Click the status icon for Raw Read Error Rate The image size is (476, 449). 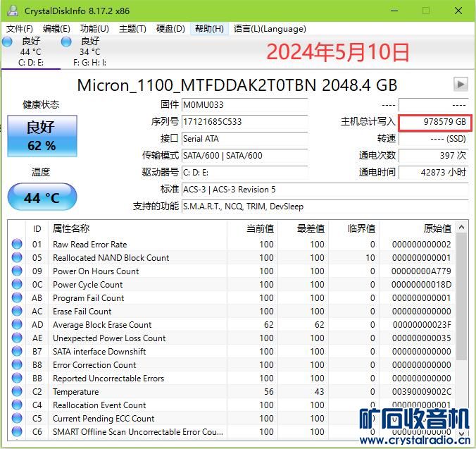coord(17,244)
